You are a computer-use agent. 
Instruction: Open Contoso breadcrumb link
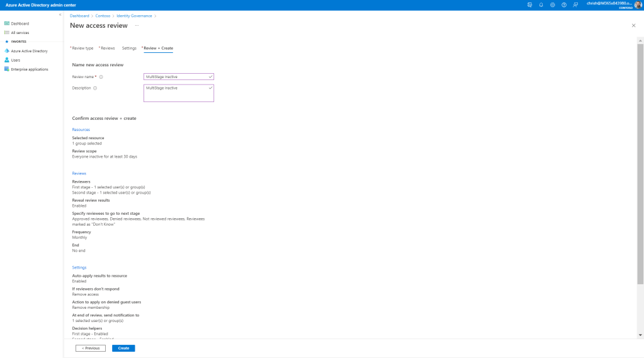[103, 15]
